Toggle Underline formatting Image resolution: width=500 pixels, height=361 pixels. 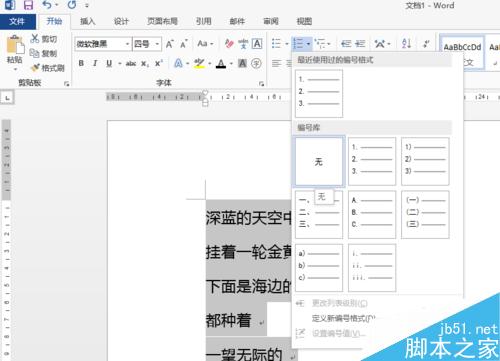[109, 63]
